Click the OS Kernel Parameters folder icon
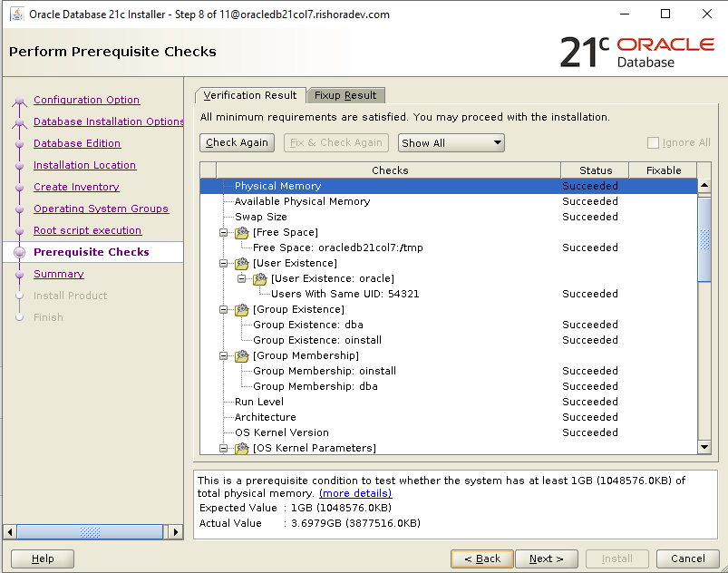 click(242, 448)
